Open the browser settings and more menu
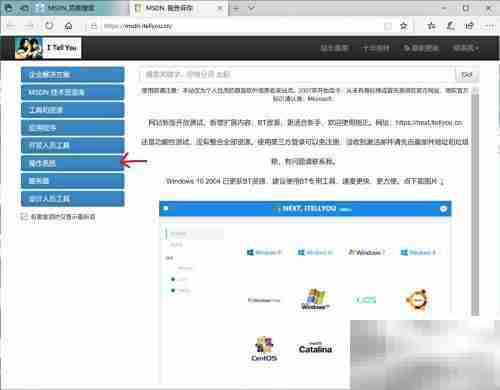The height and width of the screenshot is (390, 500). (489, 26)
